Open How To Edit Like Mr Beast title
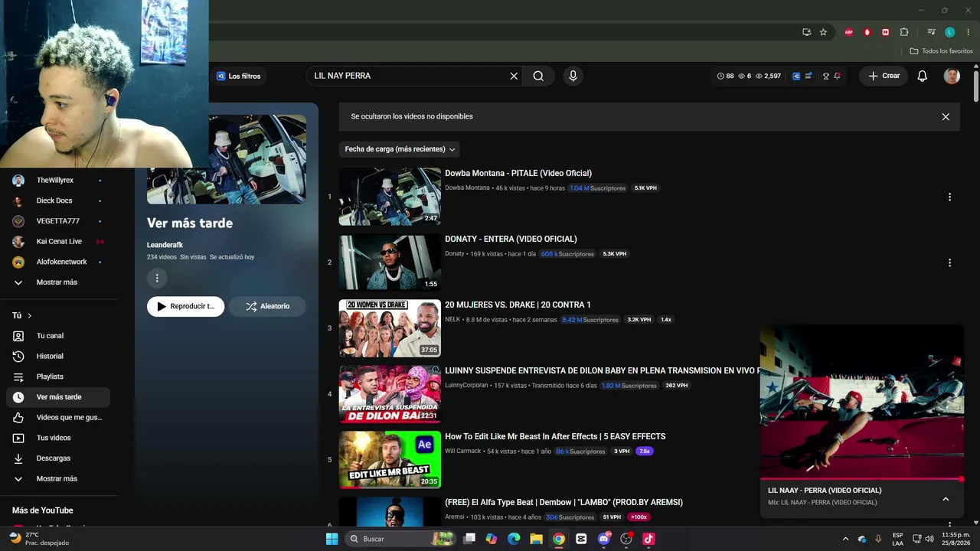The height and width of the screenshot is (551, 980). 555,436
